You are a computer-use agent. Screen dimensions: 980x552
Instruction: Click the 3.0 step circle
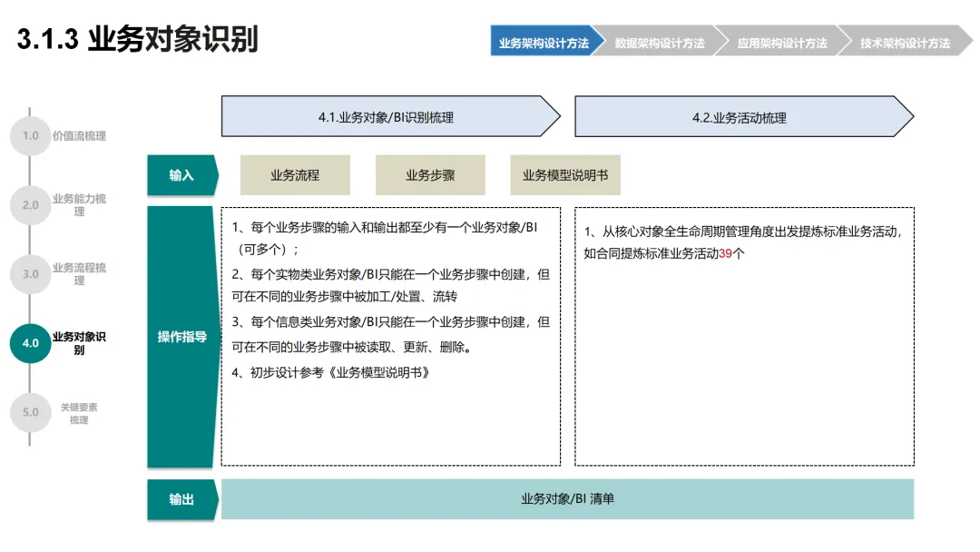point(31,274)
